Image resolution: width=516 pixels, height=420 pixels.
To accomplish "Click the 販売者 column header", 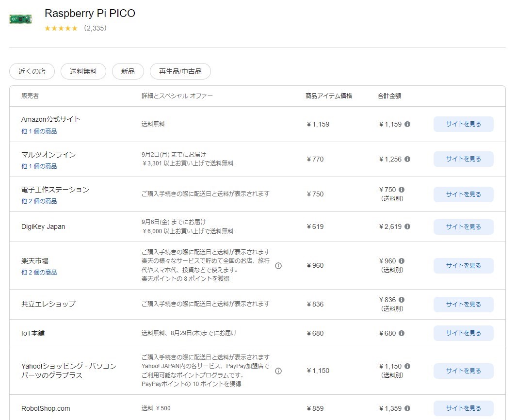I will [30, 96].
